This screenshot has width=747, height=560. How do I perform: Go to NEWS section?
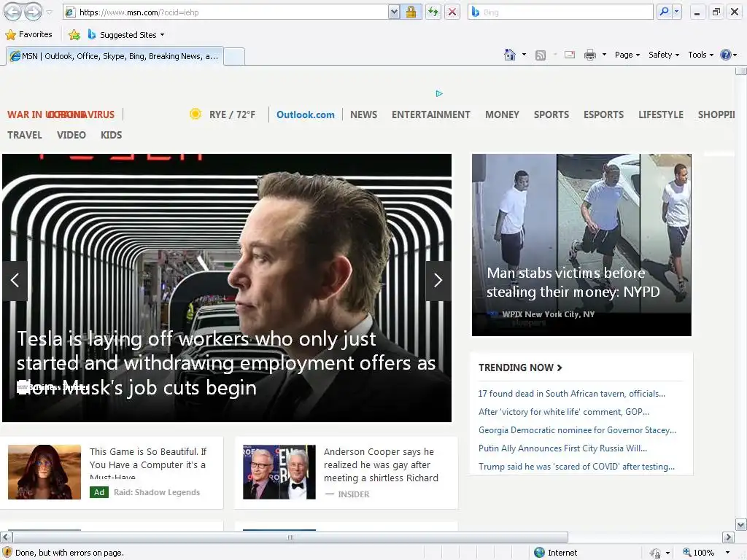363,114
